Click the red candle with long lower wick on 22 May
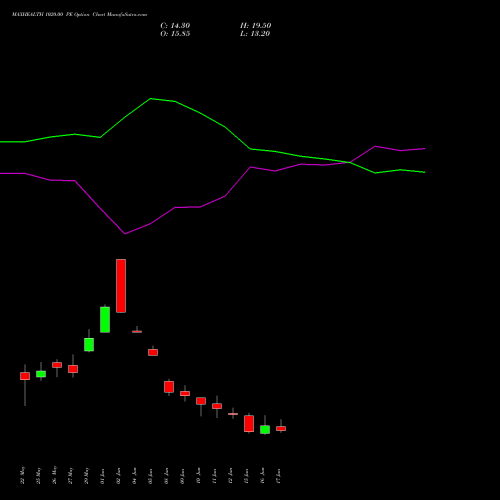The image size is (500, 500). [25, 376]
